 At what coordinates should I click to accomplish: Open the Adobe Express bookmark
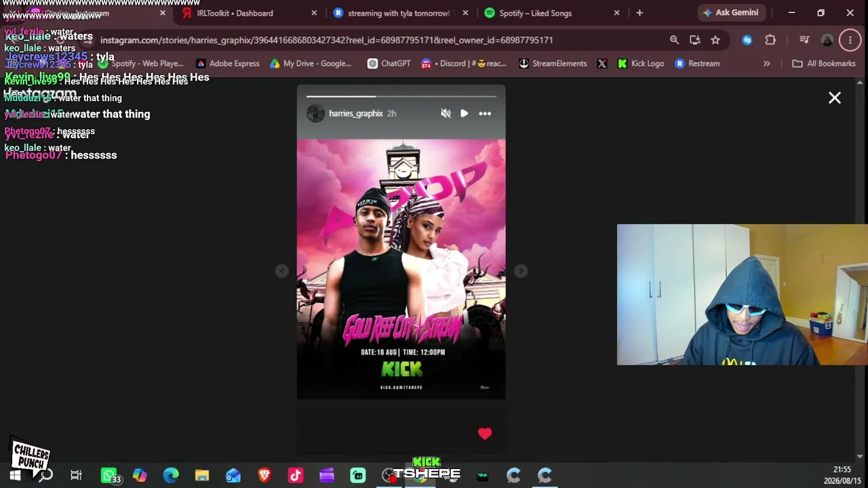coord(228,64)
